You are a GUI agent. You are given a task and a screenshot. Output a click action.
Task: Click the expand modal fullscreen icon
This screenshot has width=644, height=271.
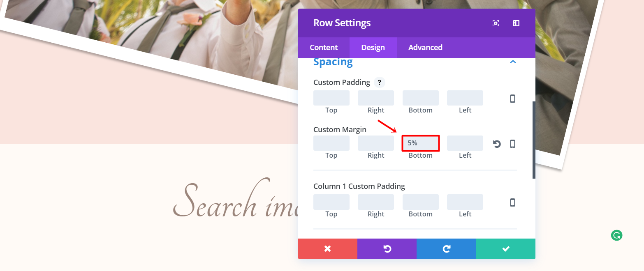[x=496, y=23]
